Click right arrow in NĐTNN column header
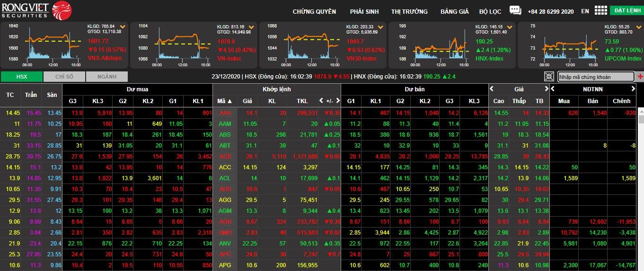The height and width of the screenshot is (271, 644). click(633, 89)
